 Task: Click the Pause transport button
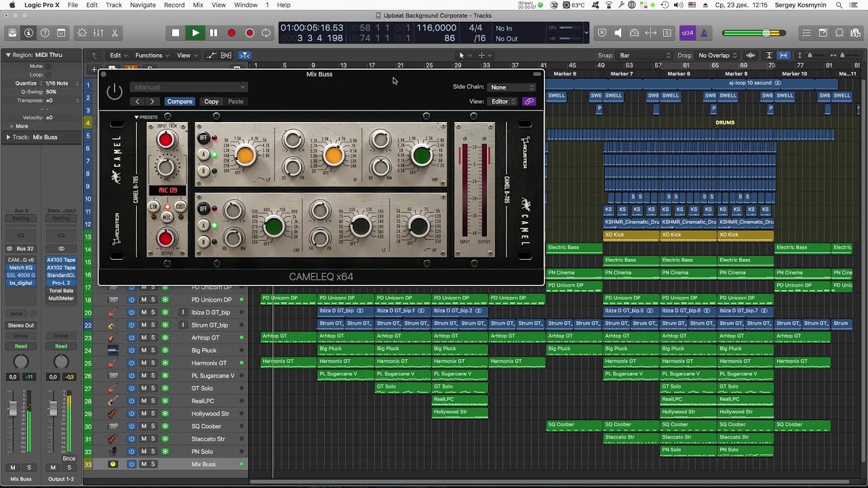coord(214,33)
